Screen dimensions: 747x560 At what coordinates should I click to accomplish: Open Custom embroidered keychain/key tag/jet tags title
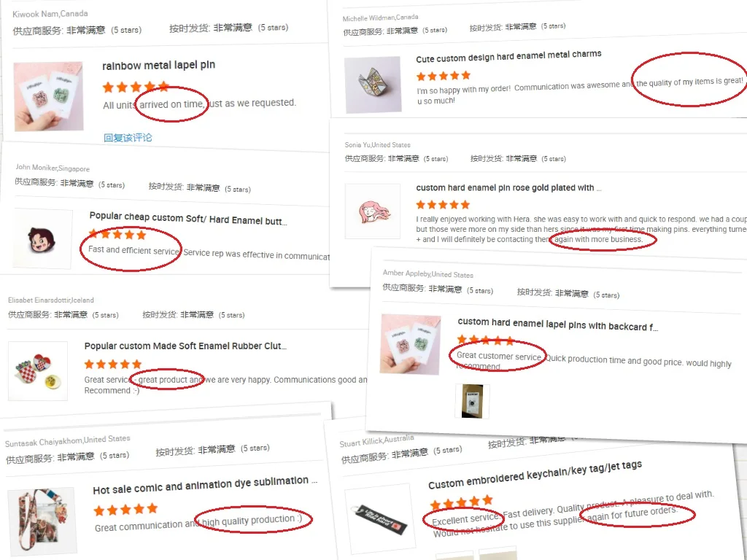pyautogui.click(x=535, y=475)
